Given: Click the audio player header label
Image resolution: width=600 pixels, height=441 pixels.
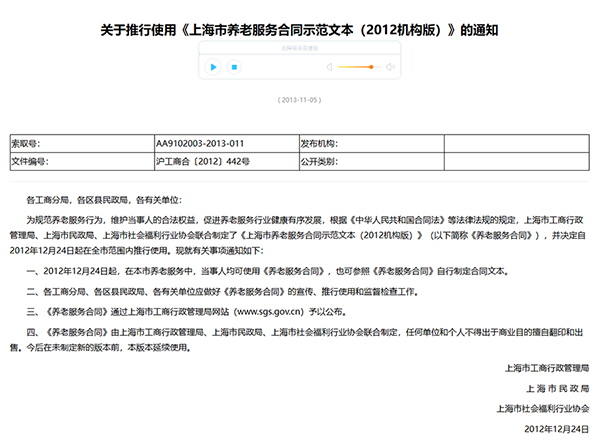Looking at the screenshot, I should click(300, 48).
